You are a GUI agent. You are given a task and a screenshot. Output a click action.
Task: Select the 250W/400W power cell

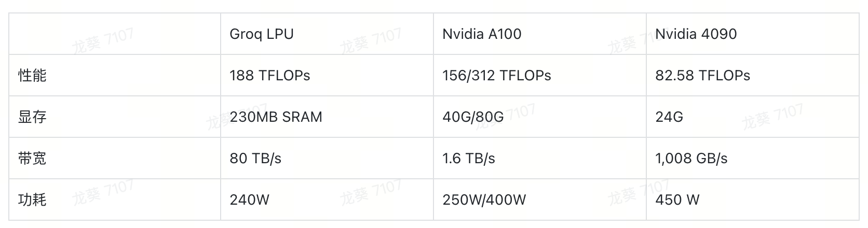point(540,199)
